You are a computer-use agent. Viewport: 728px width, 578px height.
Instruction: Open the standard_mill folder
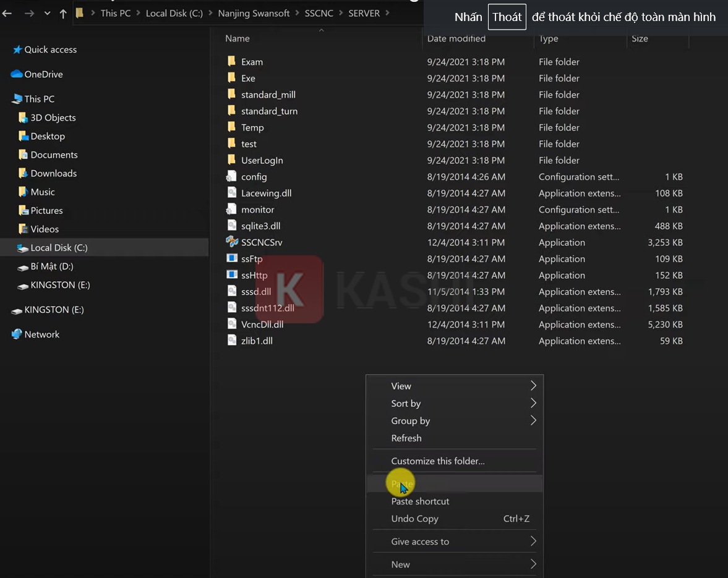point(267,95)
